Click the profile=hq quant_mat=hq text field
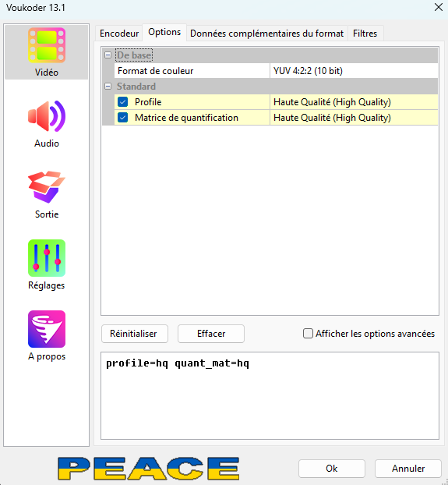448x485 pixels. click(270, 395)
